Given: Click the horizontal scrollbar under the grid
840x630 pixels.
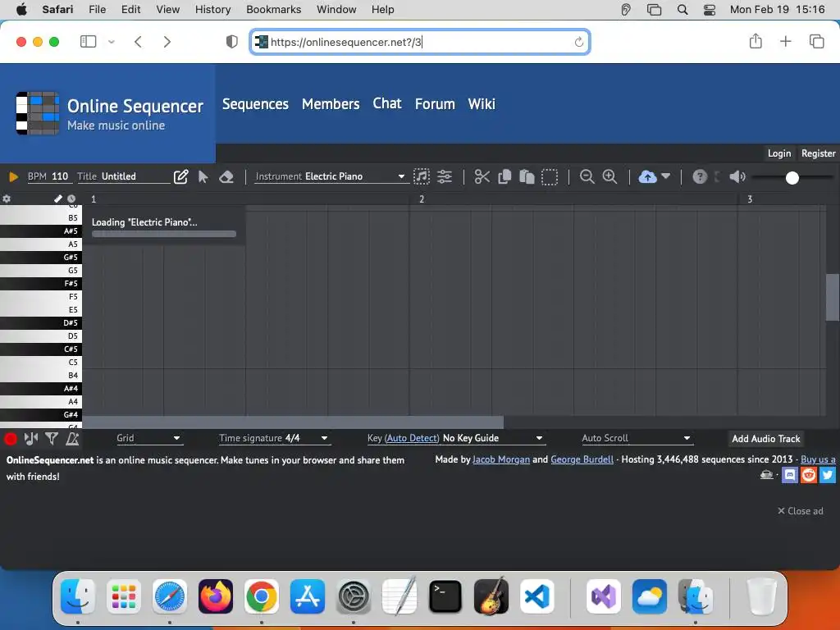Looking at the screenshot, I should pos(293,422).
